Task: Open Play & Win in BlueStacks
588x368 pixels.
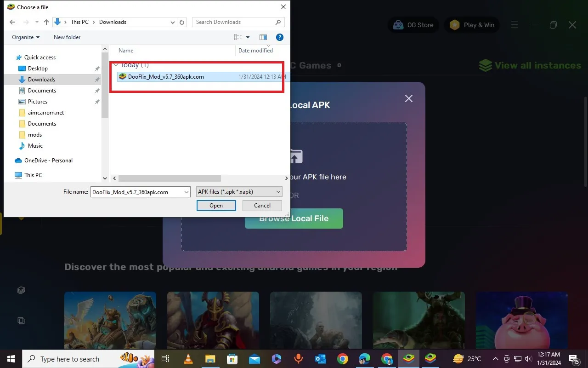Action: pos(472,25)
